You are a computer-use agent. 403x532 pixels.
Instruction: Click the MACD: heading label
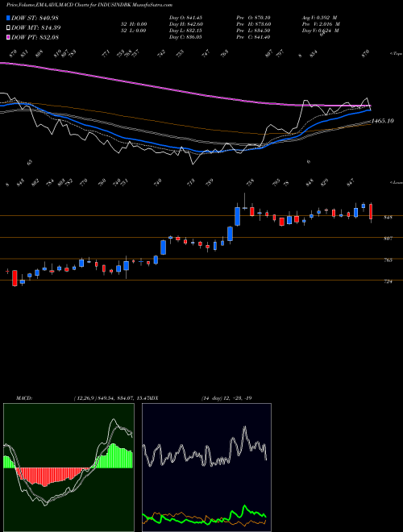tap(24, 398)
